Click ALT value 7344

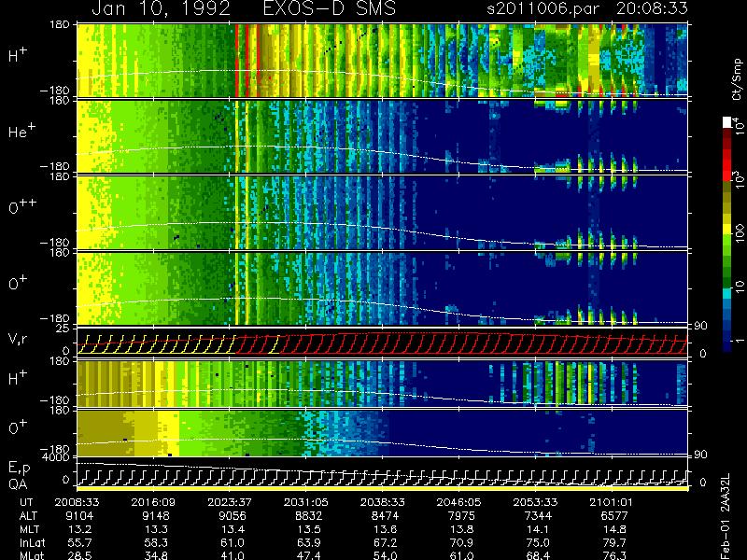[x=538, y=516]
